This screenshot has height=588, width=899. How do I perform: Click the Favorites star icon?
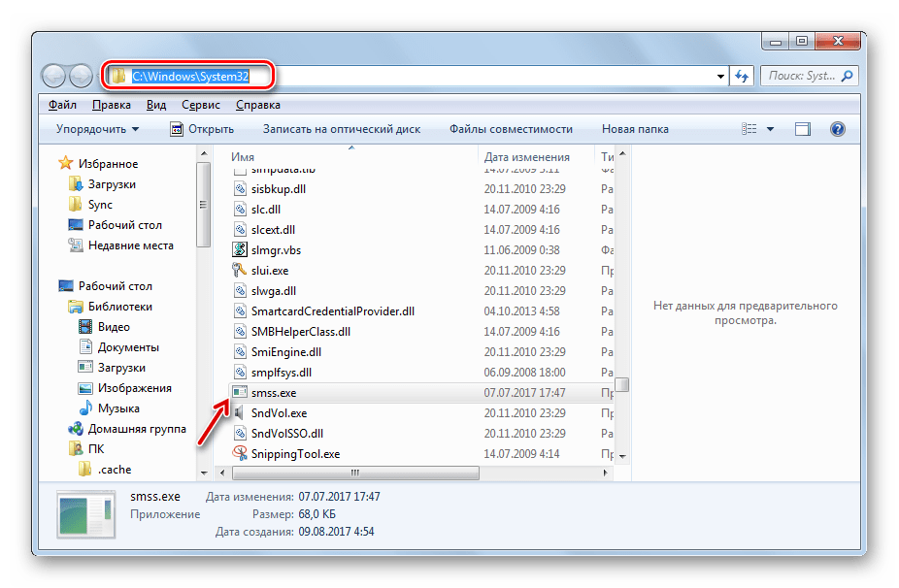[x=65, y=164]
